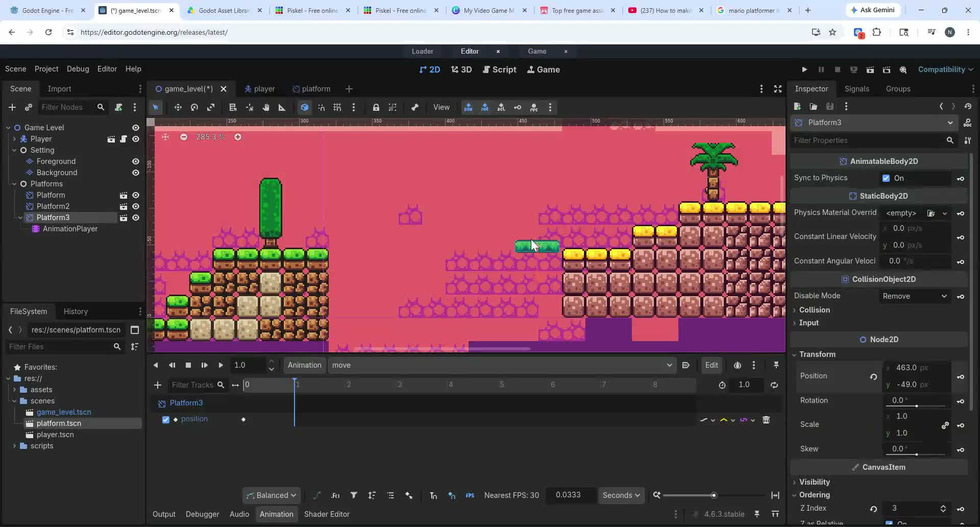Toggle Grid Snap icon in viewport toolbar

[337, 107]
